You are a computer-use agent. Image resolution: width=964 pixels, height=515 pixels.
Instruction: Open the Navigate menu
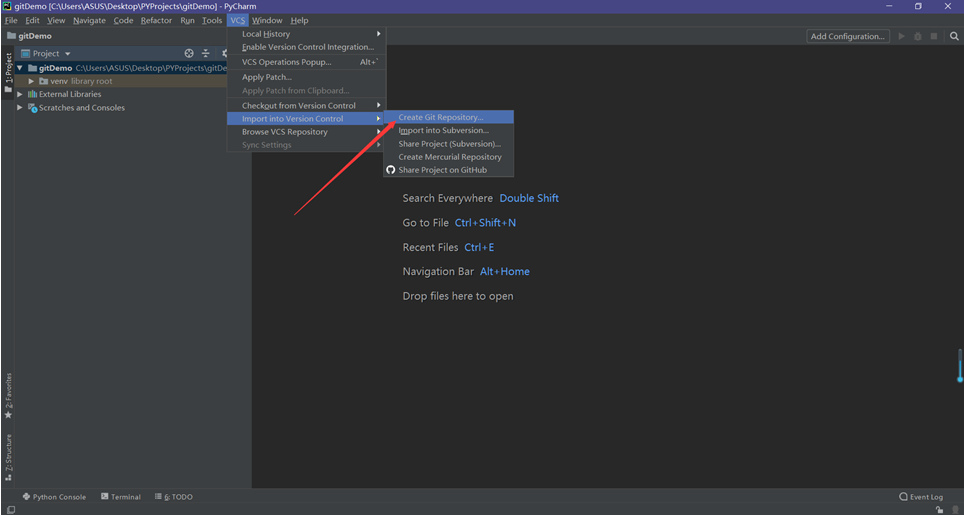click(89, 20)
